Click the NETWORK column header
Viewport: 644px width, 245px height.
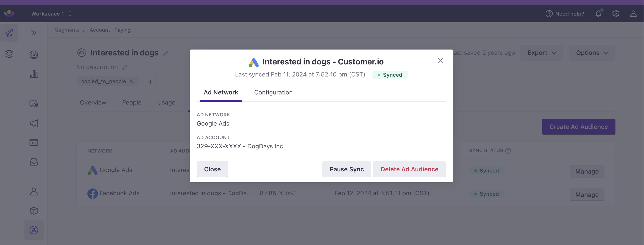tap(100, 151)
